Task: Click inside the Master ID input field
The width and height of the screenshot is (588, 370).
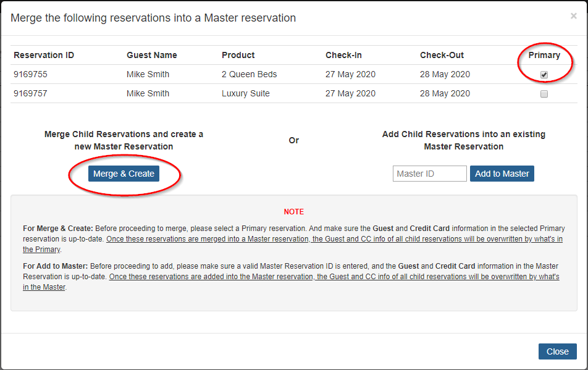Action: (429, 174)
